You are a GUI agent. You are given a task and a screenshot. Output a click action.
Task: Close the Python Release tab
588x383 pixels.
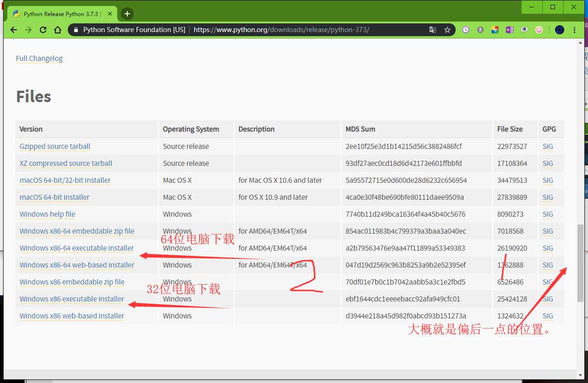(x=110, y=14)
